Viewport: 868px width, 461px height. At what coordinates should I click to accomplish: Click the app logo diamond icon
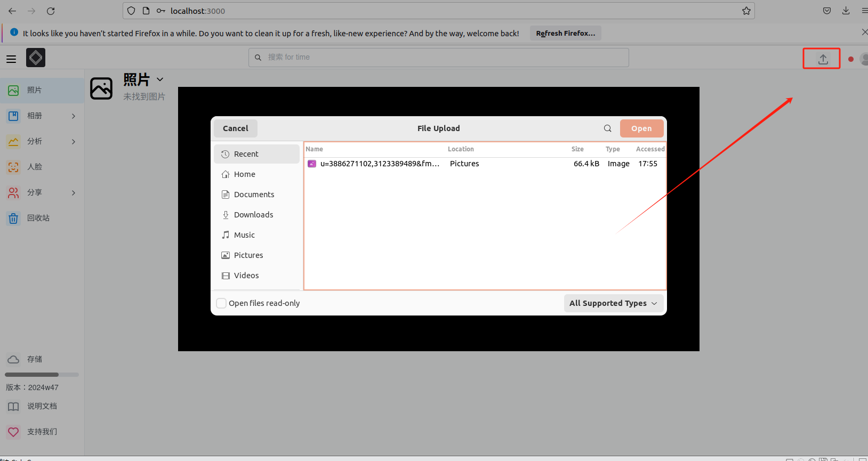(36, 58)
